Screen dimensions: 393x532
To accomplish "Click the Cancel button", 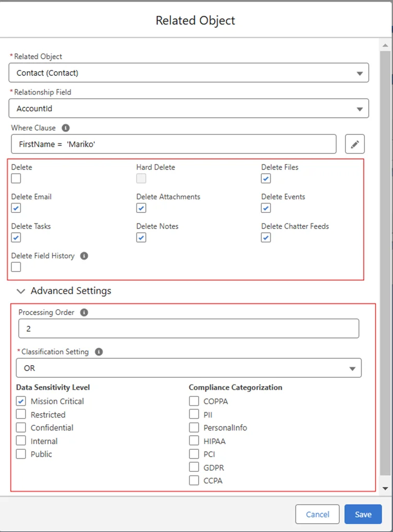I will (317, 514).
